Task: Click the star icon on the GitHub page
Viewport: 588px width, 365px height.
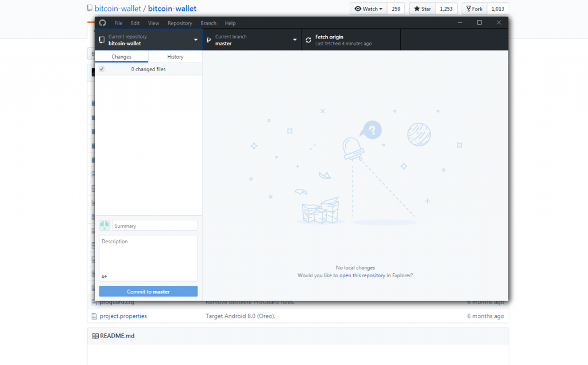Action: [417, 9]
